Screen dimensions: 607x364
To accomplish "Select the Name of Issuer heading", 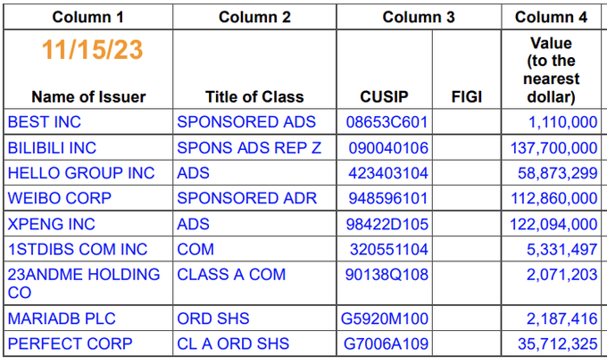I will (x=88, y=97).
